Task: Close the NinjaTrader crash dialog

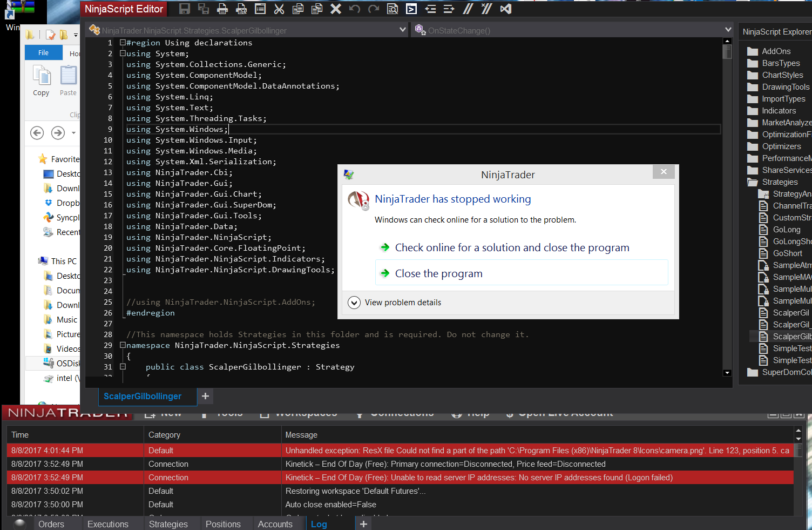Action: click(x=664, y=172)
